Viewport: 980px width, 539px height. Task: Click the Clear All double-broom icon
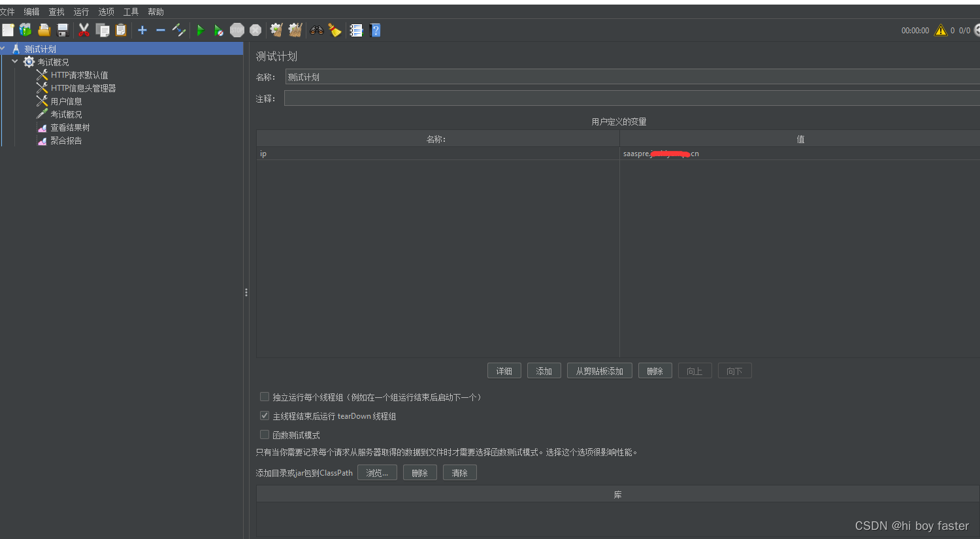click(x=295, y=30)
